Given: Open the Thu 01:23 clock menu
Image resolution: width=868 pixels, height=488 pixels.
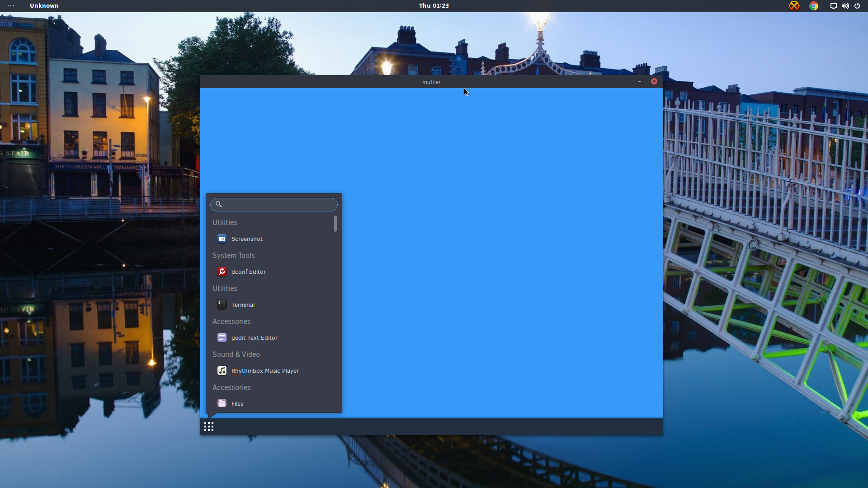Looking at the screenshot, I should [x=434, y=6].
